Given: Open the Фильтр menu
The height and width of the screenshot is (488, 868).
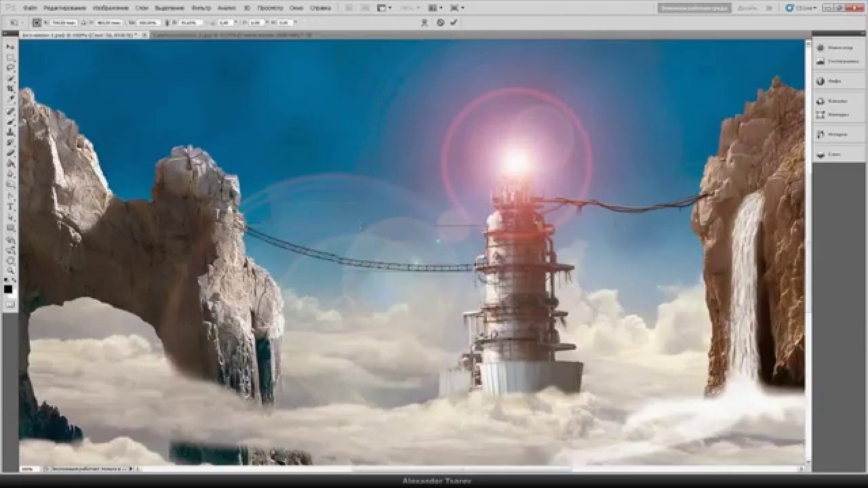Looking at the screenshot, I should click(x=201, y=7).
